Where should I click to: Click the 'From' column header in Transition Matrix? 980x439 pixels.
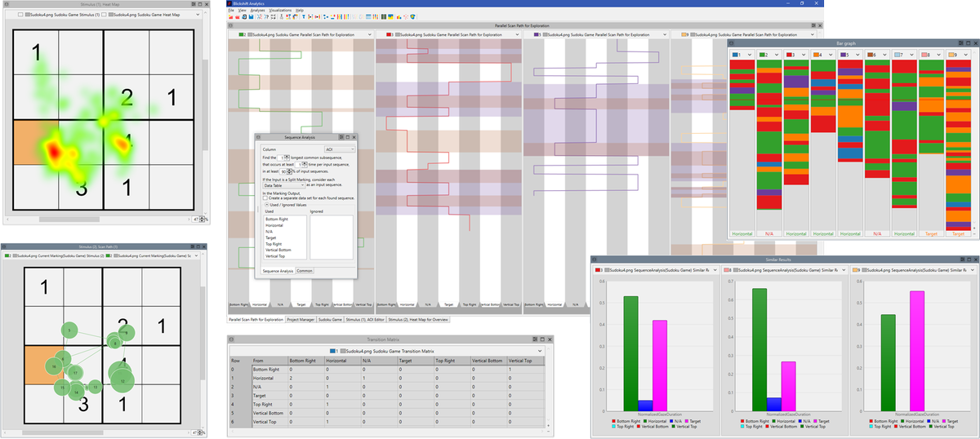click(x=269, y=361)
